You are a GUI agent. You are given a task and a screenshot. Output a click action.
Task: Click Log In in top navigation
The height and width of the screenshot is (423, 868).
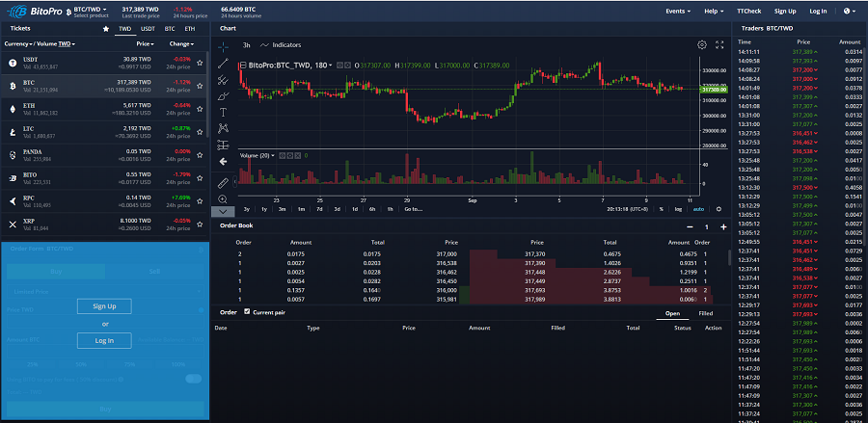tap(818, 11)
